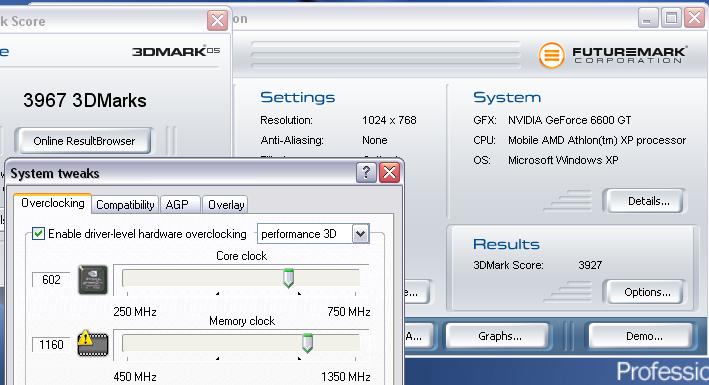Maximize the main 3DMark window
Viewport: 709px width, 385px height.
click(671, 19)
